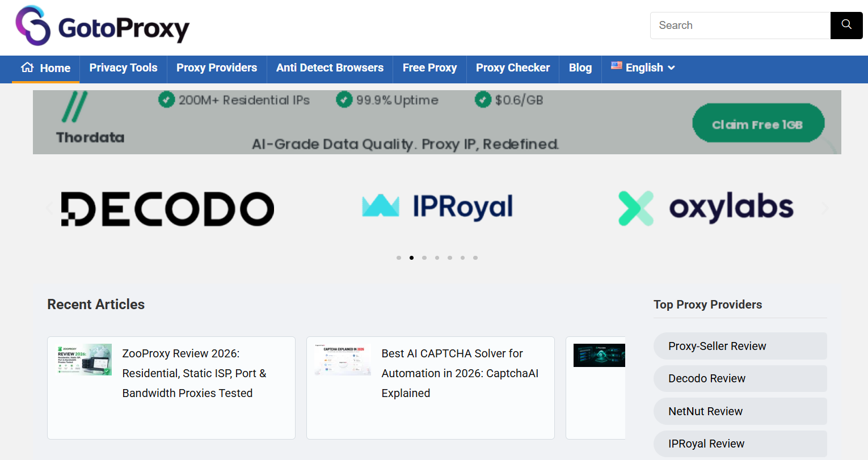Click checkmark icon beside 200M+ Residential IPs

pyautogui.click(x=166, y=100)
